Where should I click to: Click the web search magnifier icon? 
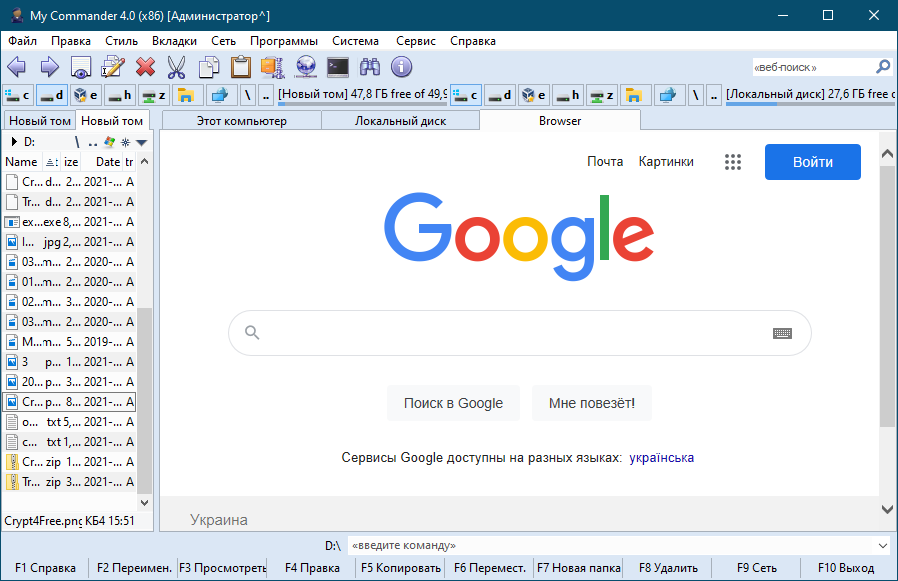(883, 67)
